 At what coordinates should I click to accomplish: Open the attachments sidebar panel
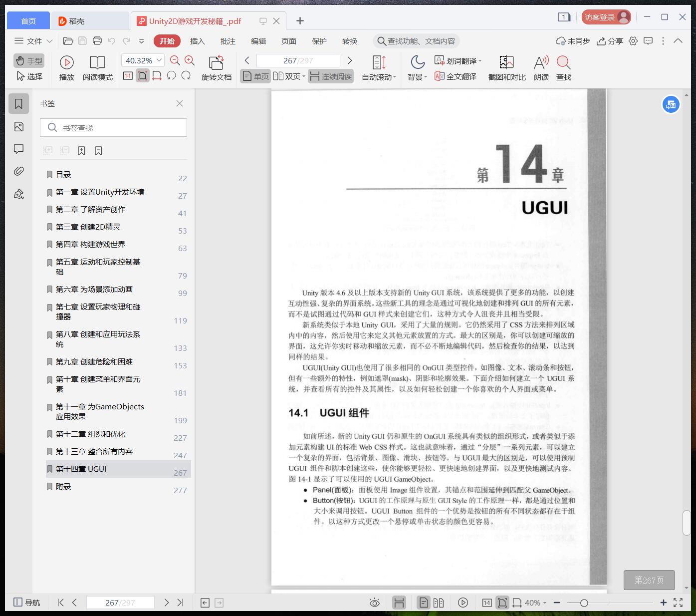point(19,171)
